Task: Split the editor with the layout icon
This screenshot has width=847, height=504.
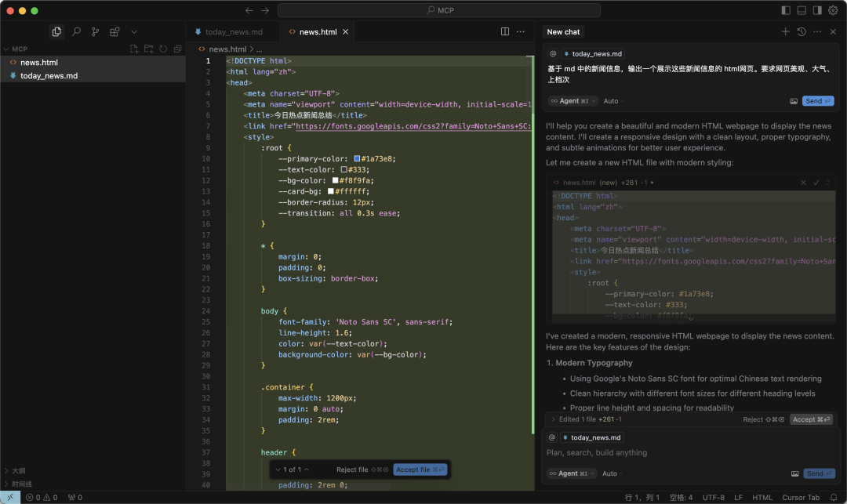Action: pos(504,32)
